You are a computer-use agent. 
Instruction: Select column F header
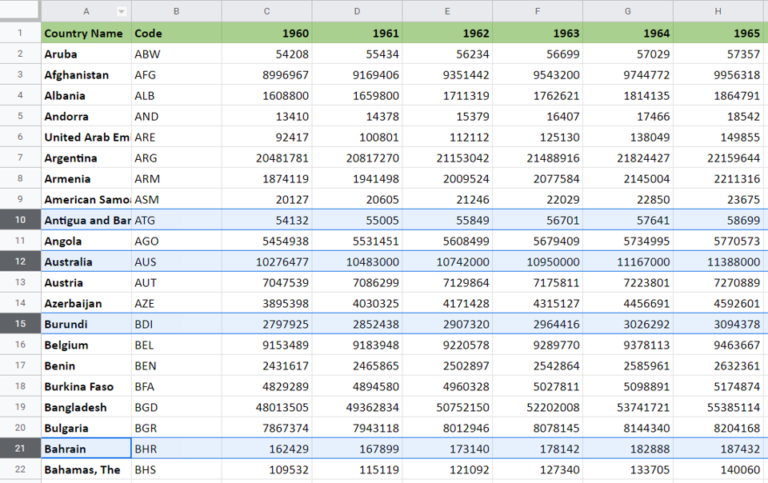coord(537,11)
